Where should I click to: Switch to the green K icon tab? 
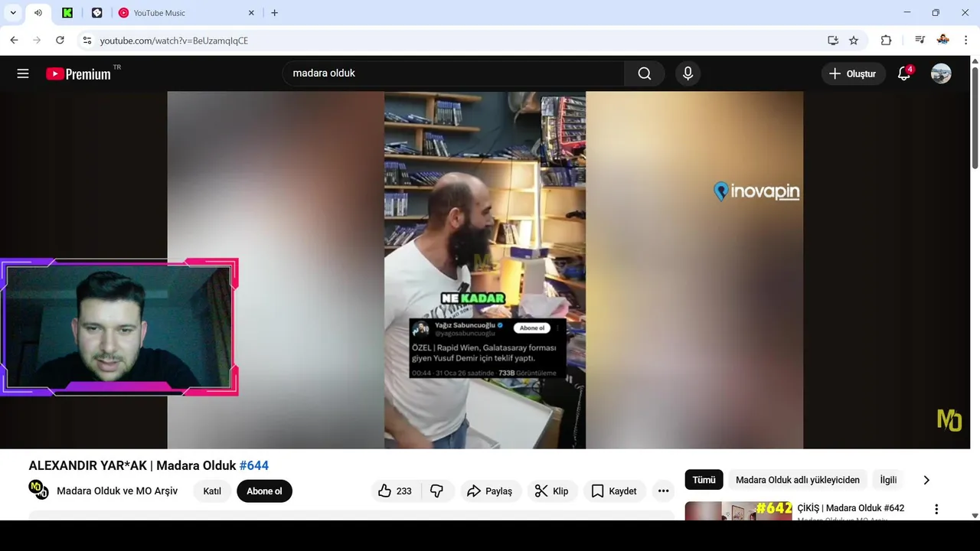(x=67, y=13)
